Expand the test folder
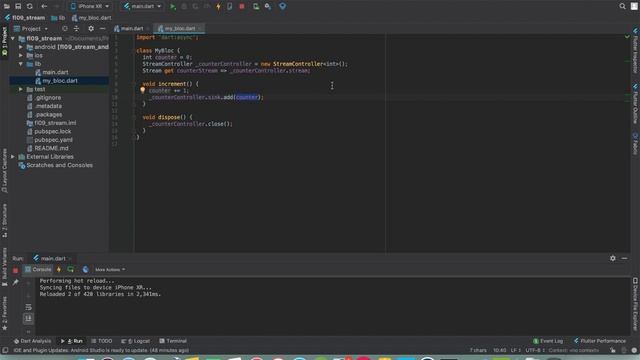 [x=21, y=89]
